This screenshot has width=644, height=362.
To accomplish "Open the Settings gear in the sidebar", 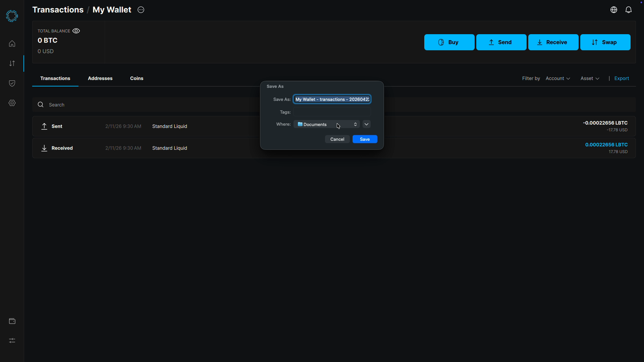I will [x=12, y=103].
